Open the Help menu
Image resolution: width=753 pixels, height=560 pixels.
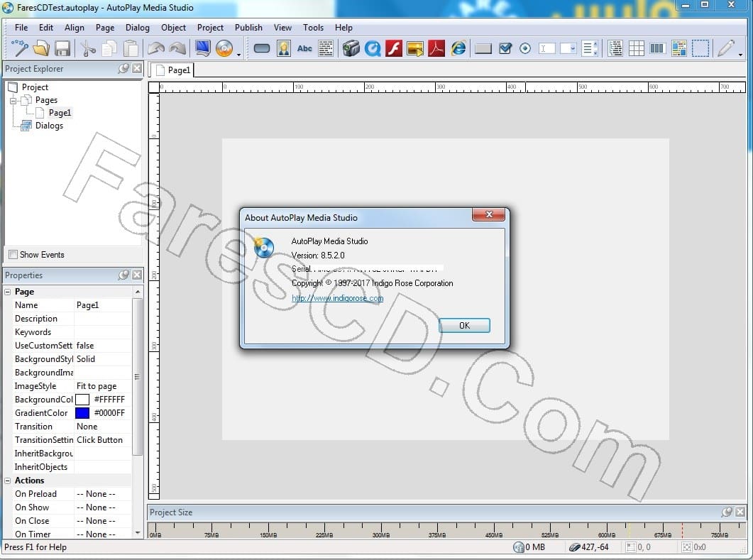click(x=343, y=28)
